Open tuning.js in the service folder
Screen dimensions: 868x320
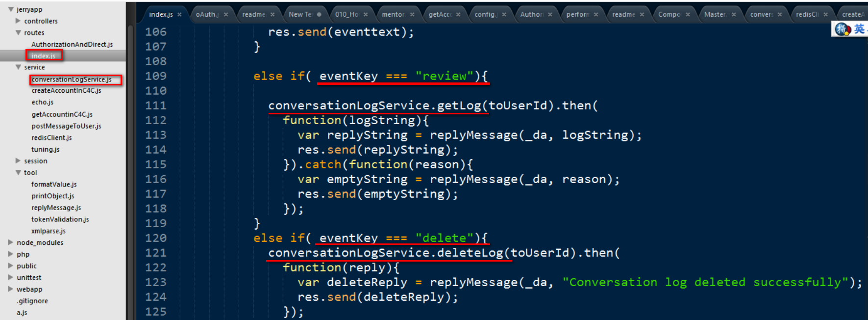pyautogui.click(x=46, y=150)
